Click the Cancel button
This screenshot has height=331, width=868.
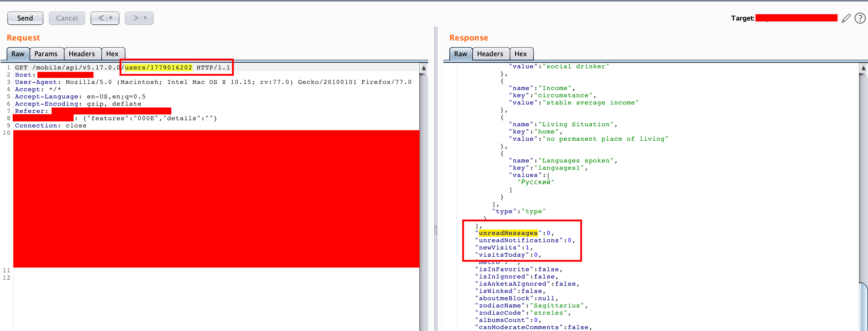coord(67,18)
